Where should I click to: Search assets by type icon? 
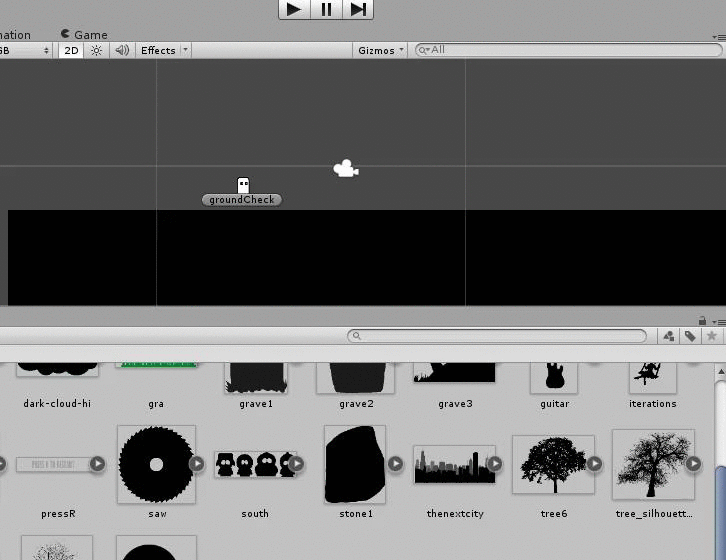click(669, 336)
